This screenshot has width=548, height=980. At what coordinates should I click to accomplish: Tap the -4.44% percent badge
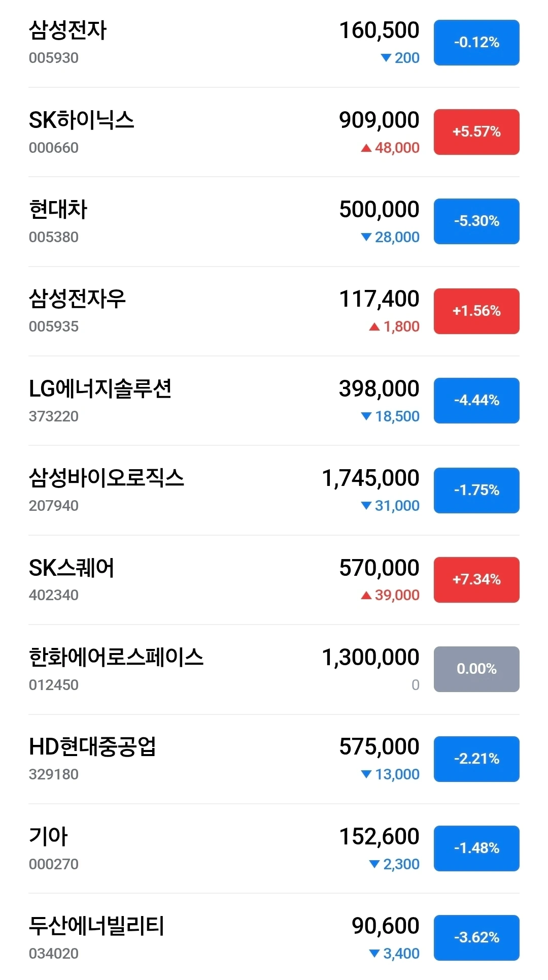(x=476, y=401)
